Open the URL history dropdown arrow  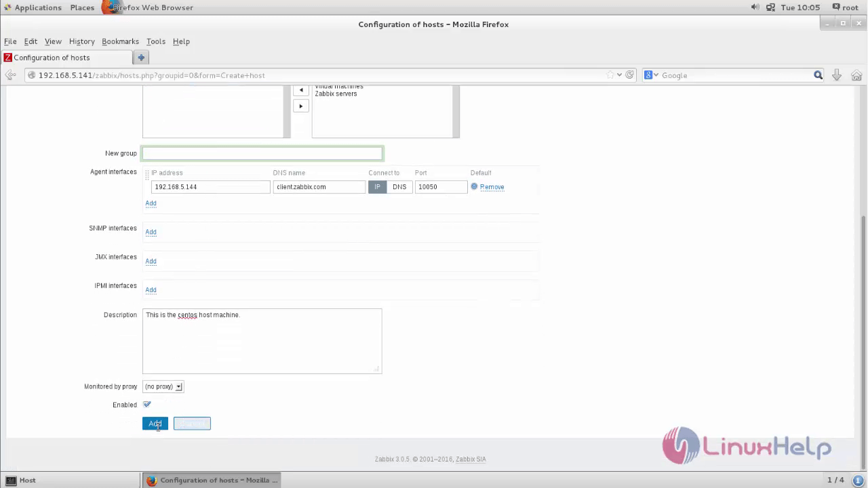(x=619, y=75)
